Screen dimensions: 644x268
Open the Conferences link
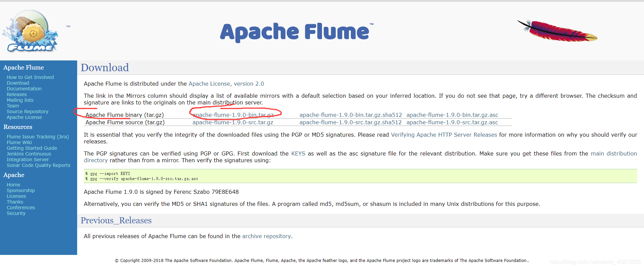point(21,208)
